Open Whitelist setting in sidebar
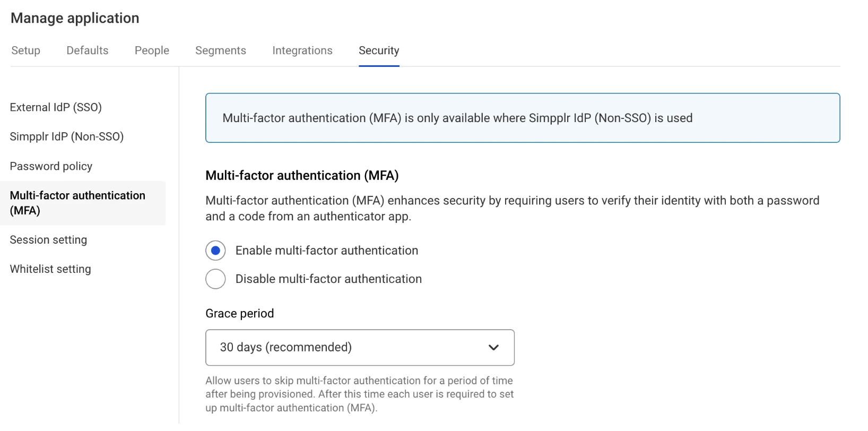Viewport: 868px width, 431px height. coord(50,269)
